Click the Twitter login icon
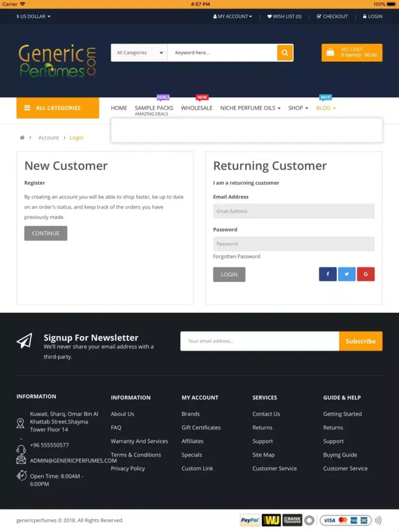Image resolution: width=399 pixels, height=532 pixels. (347, 274)
